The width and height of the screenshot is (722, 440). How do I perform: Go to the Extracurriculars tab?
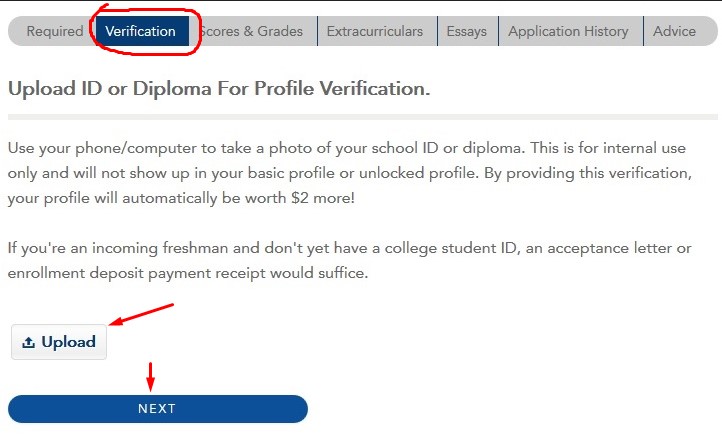pos(375,31)
